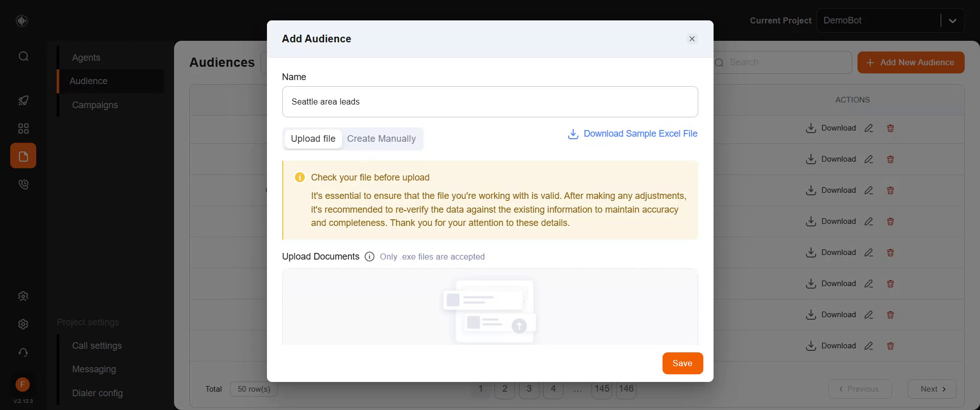Select the orange document icon in the sidebar
This screenshot has height=410, width=980.
(23, 156)
